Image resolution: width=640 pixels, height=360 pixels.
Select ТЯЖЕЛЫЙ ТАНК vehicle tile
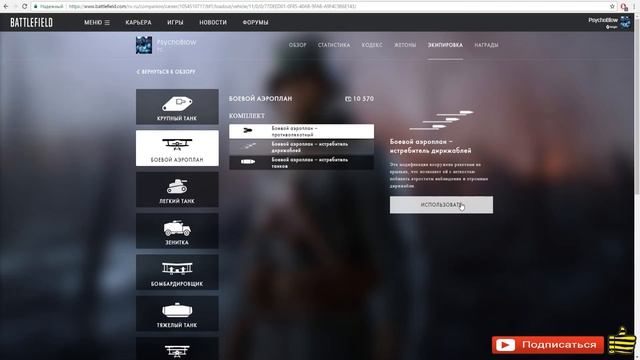[x=177, y=313]
